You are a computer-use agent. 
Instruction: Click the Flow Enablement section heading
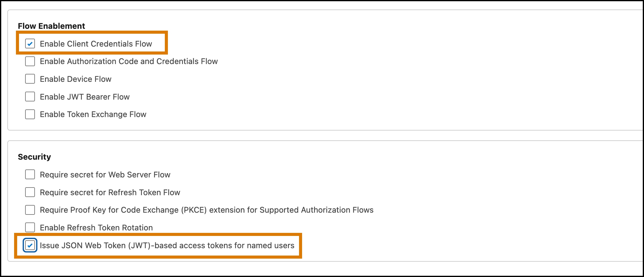click(x=51, y=26)
